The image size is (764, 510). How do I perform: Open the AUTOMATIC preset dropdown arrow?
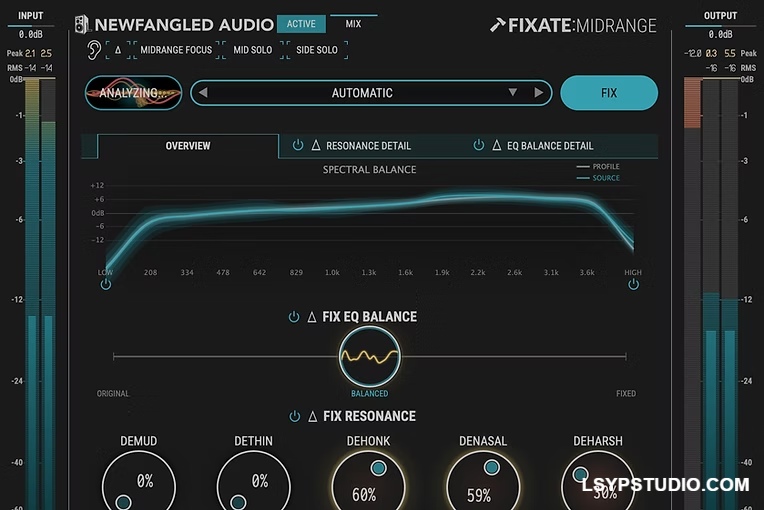[513, 92]
